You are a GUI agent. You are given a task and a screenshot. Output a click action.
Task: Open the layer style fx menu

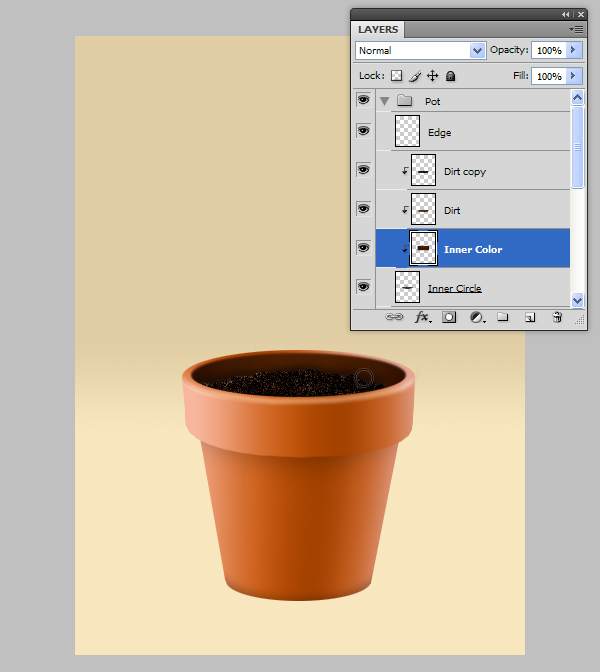tap(422, 317)
